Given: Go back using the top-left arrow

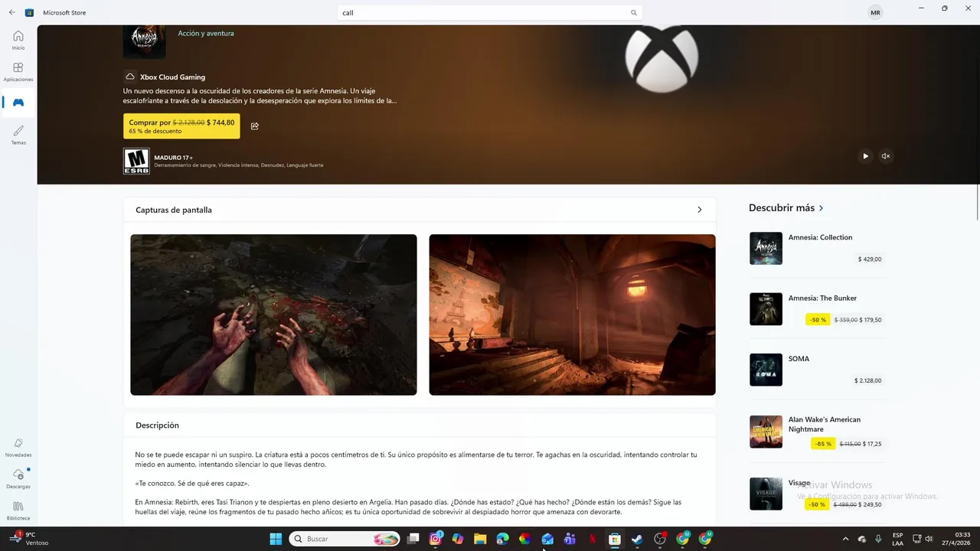Looking at the screenshot, I should tap(11, 12).
